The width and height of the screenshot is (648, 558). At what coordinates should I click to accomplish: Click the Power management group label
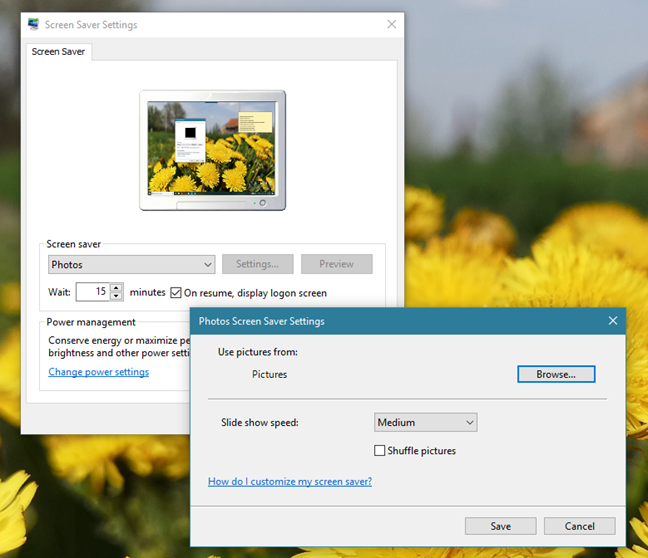click(91, 322)
